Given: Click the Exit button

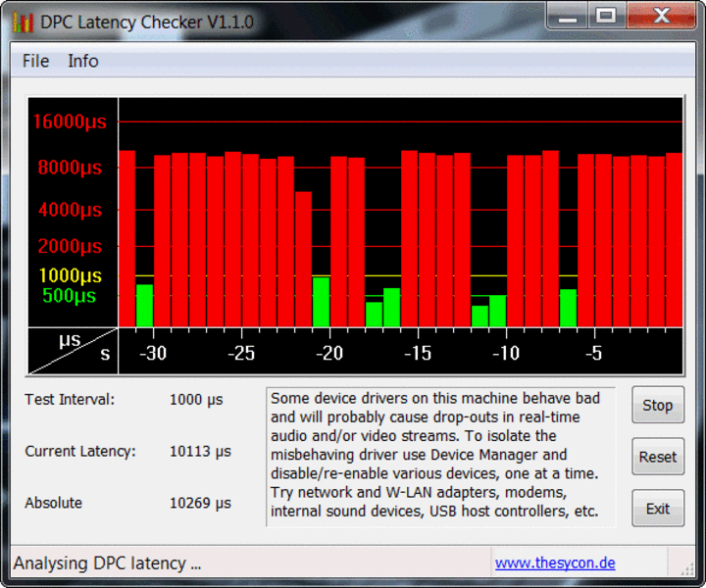Looking at the screenshot, I should (x=657, y=509).
